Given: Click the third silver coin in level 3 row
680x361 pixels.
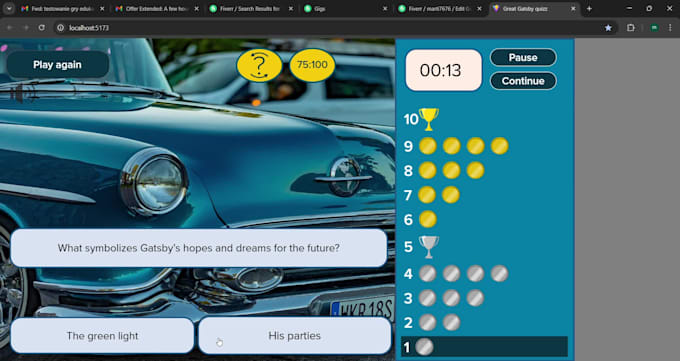Looking at the screenshot, I should [475, 298].
